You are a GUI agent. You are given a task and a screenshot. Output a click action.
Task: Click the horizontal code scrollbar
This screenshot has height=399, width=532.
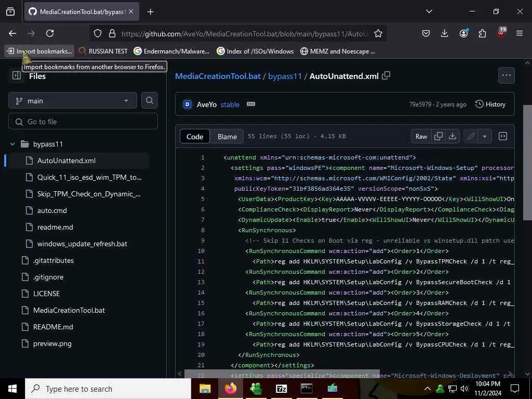282,374
